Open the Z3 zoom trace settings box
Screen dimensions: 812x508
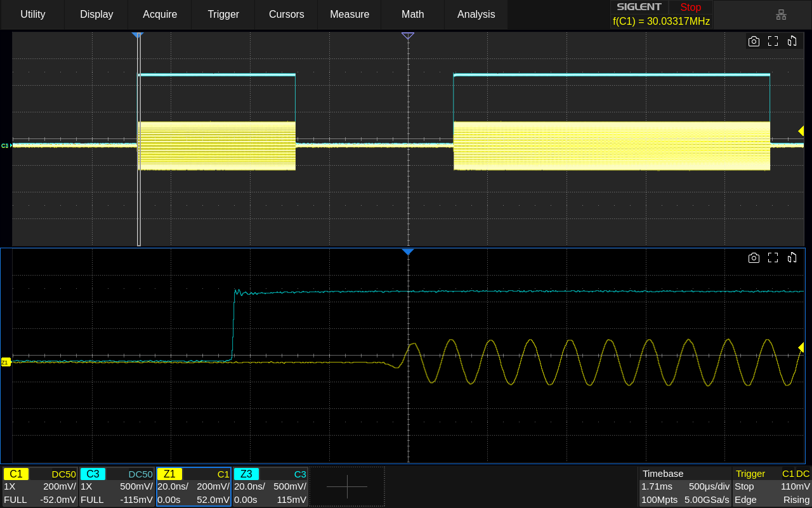(270, 486)
